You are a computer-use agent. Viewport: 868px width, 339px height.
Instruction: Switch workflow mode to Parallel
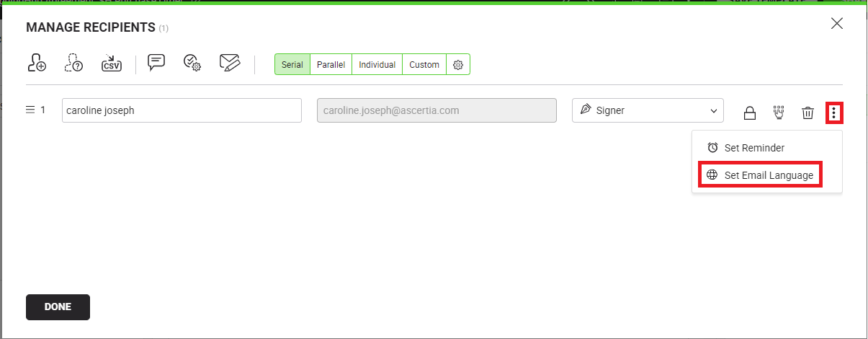coord(331,65)
